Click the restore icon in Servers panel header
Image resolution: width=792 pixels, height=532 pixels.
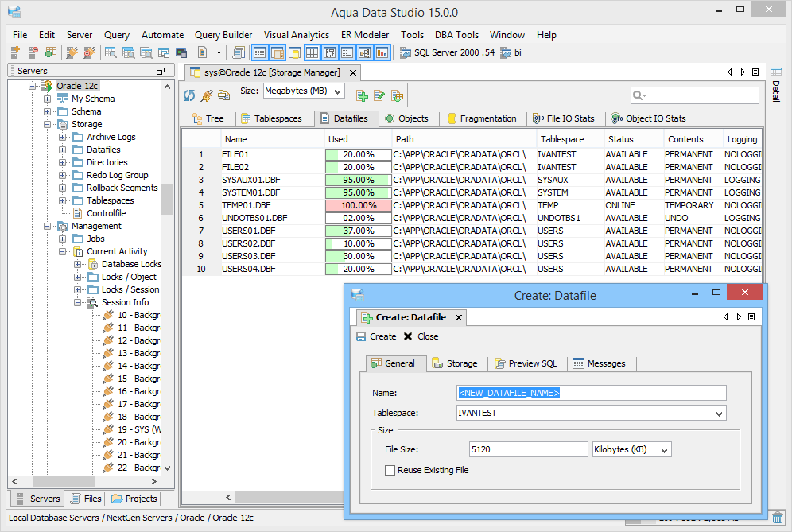pos(161,72)
